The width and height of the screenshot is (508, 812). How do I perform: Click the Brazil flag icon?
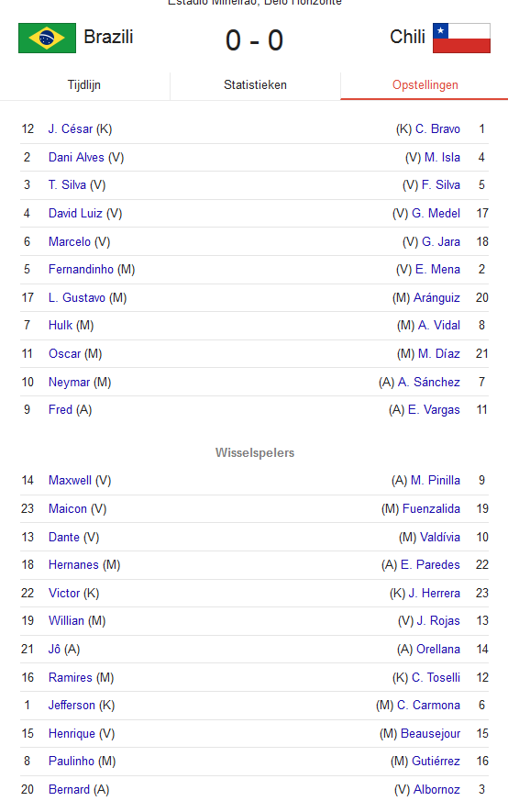point(47,38)
